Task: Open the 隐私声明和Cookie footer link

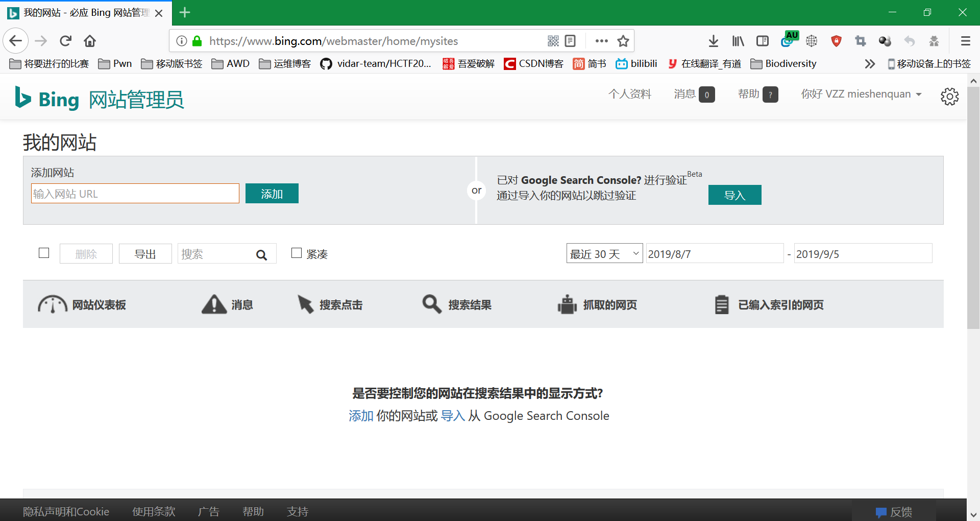Action: click(66, 512)
